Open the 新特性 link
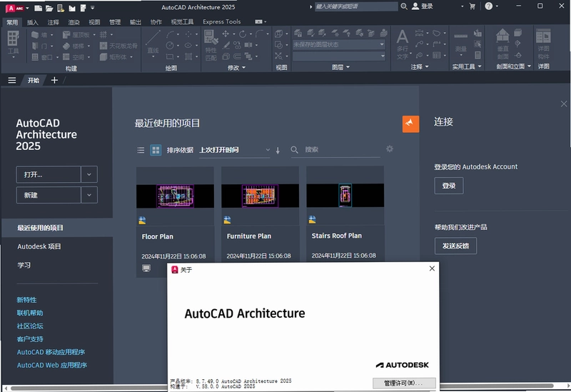The width and height of the screenshot is (571, 392). [26, 300]
